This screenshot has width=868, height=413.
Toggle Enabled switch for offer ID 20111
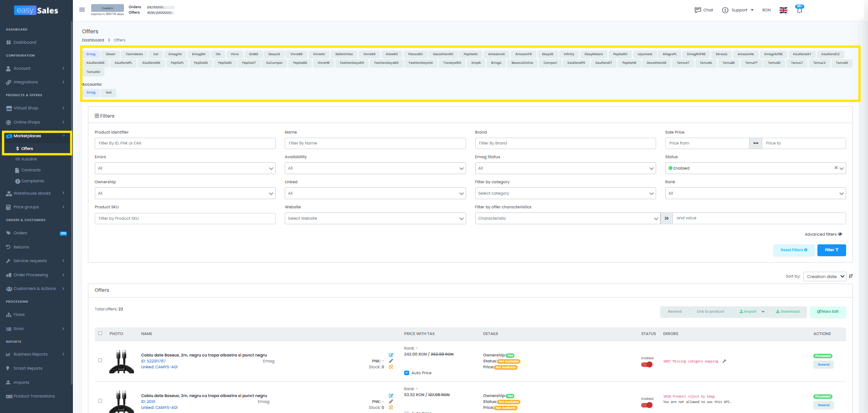coord(647,405)
